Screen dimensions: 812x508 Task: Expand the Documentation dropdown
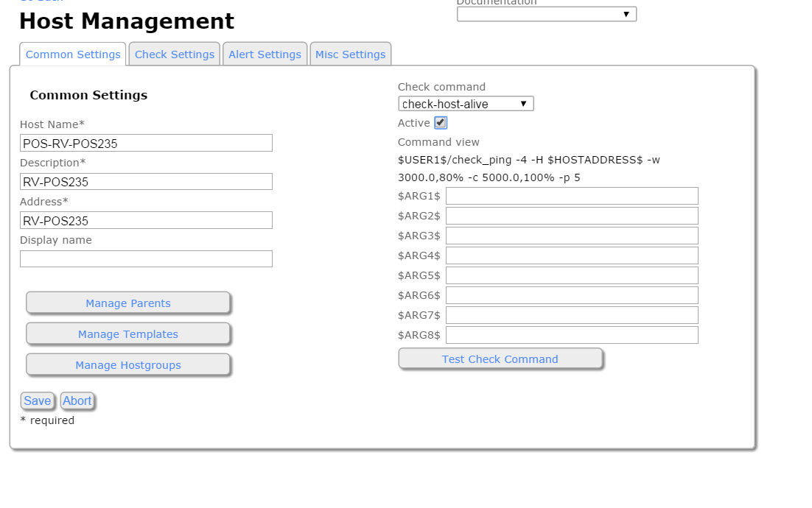546,14
